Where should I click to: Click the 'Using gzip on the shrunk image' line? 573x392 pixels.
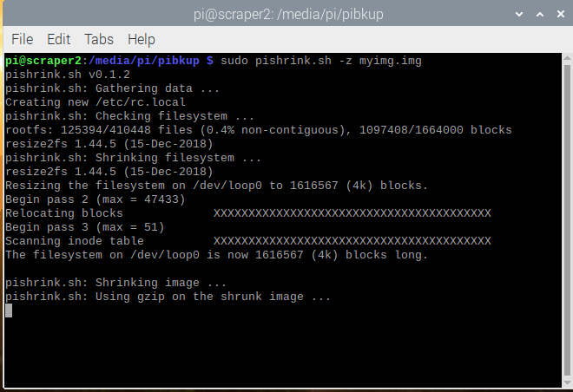pyautogui.click(x=168, y=297)
